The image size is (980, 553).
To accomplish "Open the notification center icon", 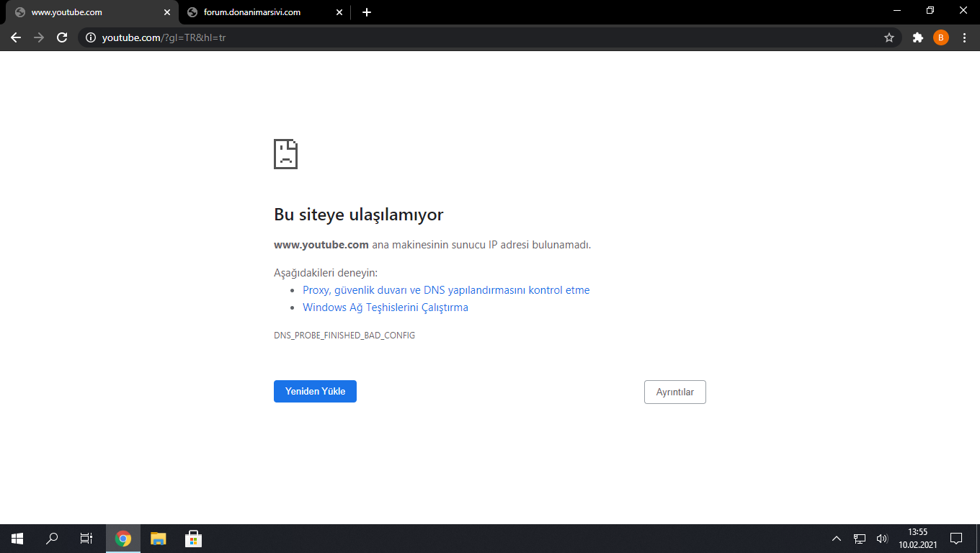I will (x=956, y=539).
